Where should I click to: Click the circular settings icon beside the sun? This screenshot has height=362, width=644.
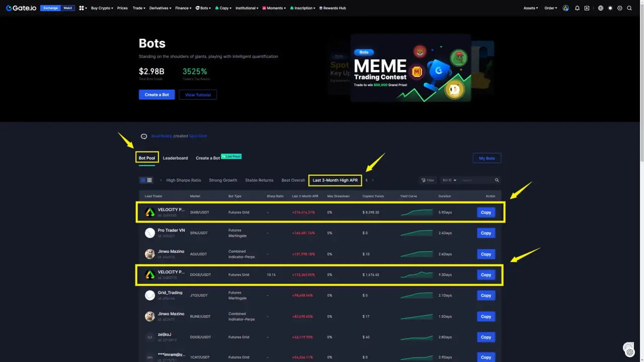click(620, 8)
